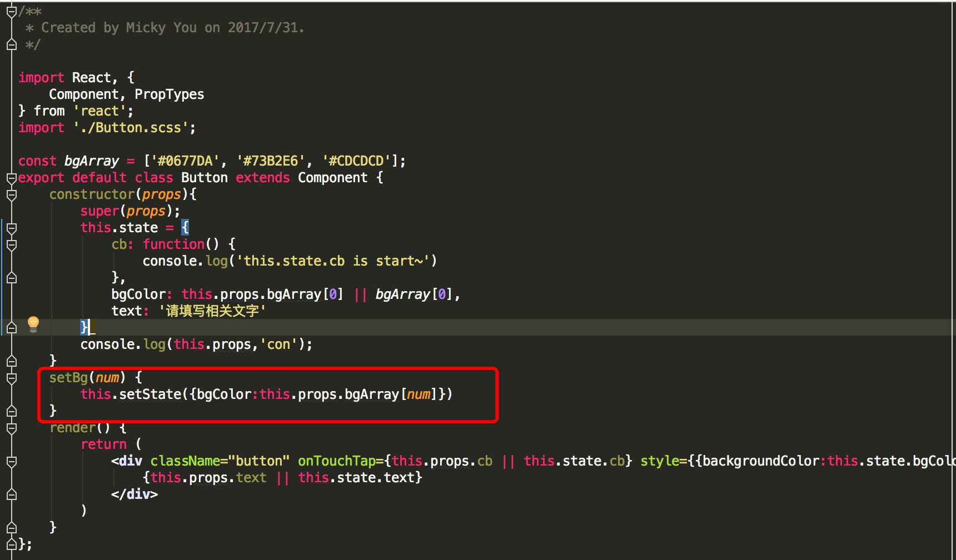Click the 'onTouchTap' attribute
Image resolution: width=956 pixels, height=560 pixels.
[x=337, y=461]
